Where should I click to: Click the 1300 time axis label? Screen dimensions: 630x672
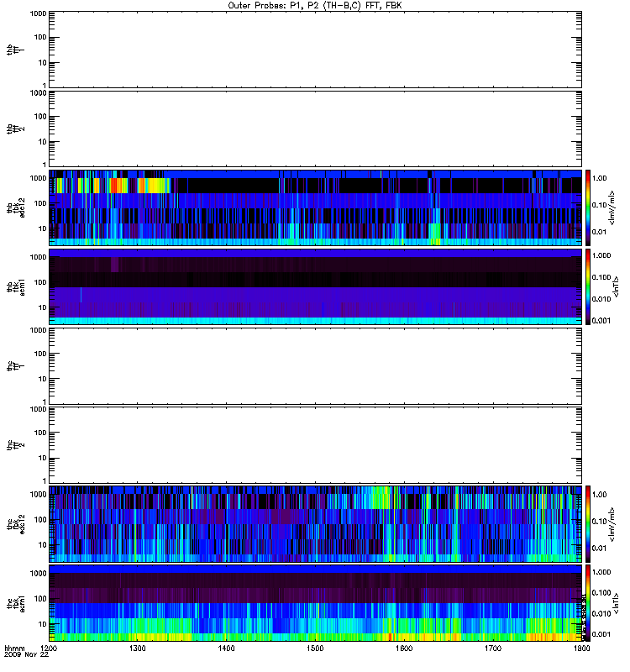138,648
